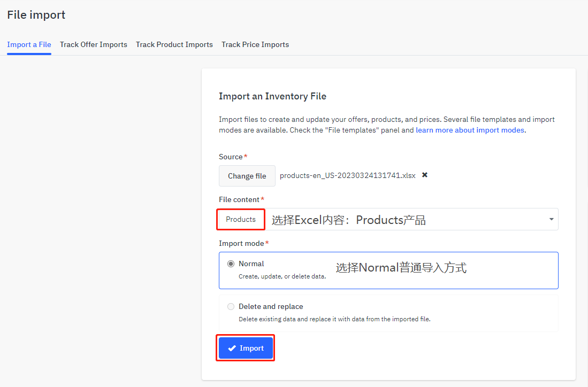This screenshot has height=387, width=588.
Task: Expand the File content dropdown arrow
Action: [x=551, y=219]
